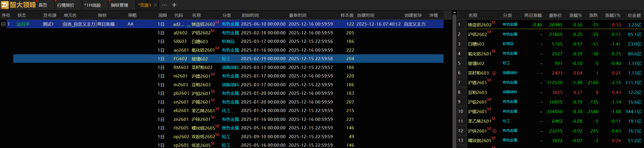This screenshot has width=644, height=148.
Task: Click the 自选_自定义主力 unit name cell
Action: point(79,24)
